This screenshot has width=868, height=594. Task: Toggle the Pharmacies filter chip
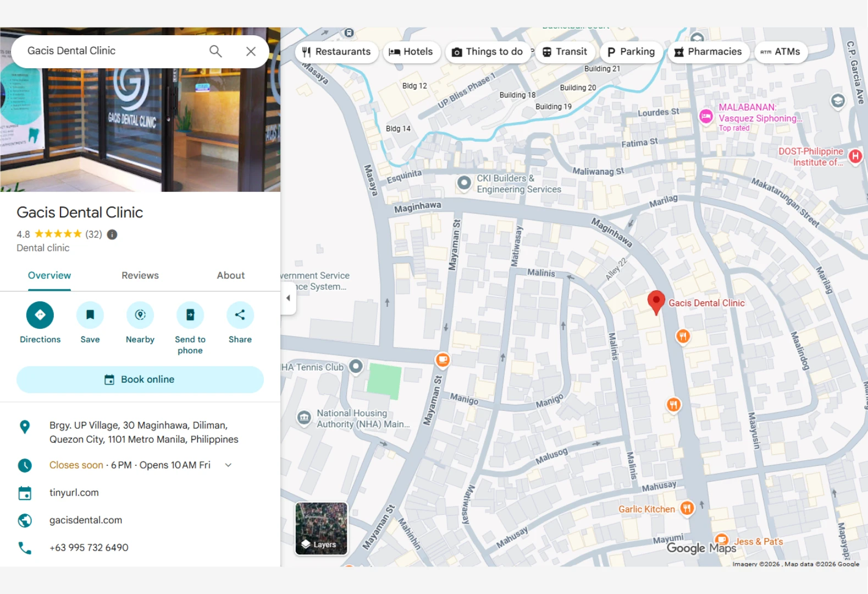pos(708,52)
